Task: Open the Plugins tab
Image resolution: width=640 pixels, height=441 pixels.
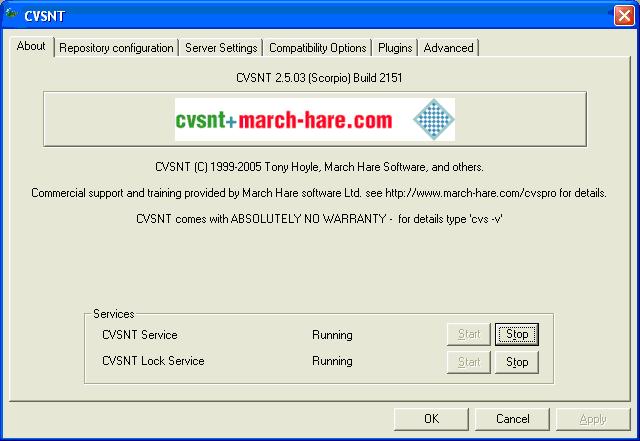Action: coord(395,48)
